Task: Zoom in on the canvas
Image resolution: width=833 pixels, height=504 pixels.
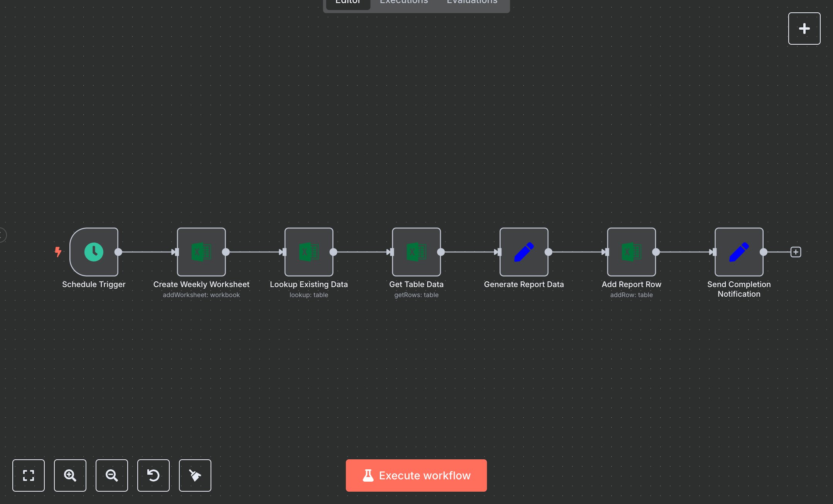Action: pyautogui.click(x=70, y=475)
